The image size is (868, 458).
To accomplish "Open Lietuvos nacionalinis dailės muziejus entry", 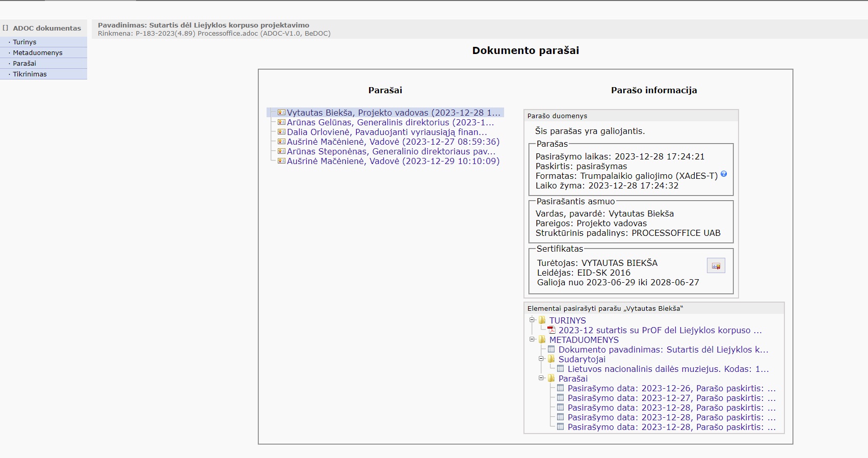I will point(668,369).
